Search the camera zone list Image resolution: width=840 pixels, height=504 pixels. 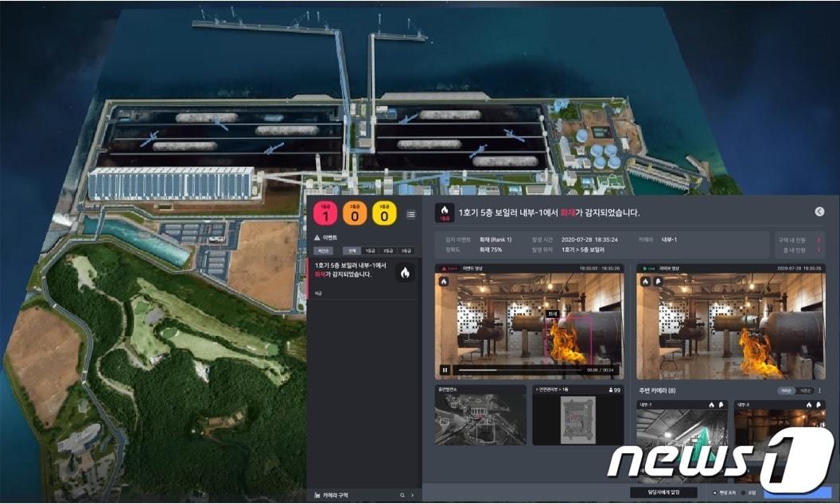402,495
